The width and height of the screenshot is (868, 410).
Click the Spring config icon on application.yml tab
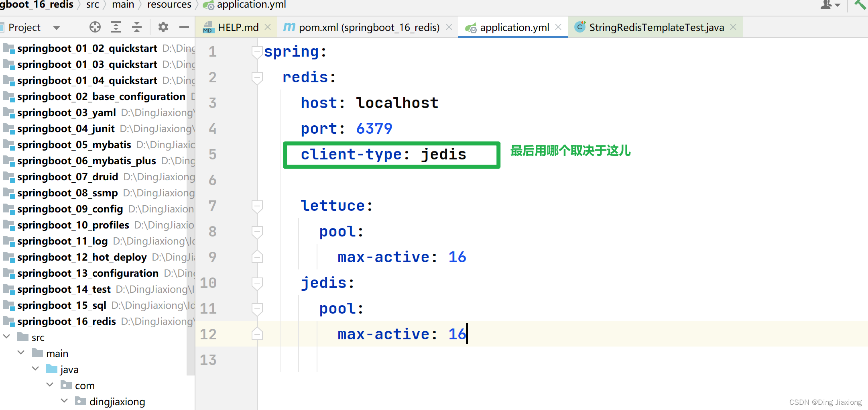pyautogui.click(x=471, y=28)
